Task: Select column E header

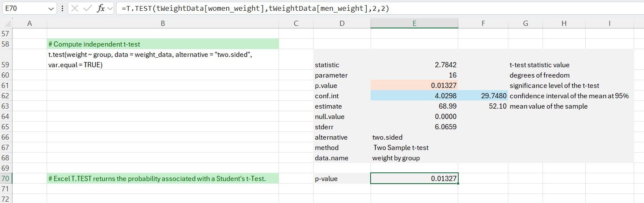Action: pyautogui.click(x=414, y=24)
